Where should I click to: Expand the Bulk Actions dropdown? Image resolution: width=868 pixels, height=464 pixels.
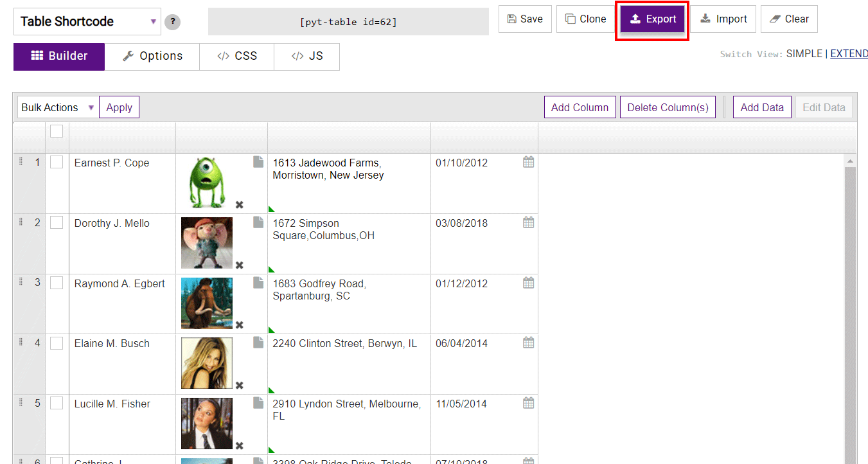(x=57, y=107)
